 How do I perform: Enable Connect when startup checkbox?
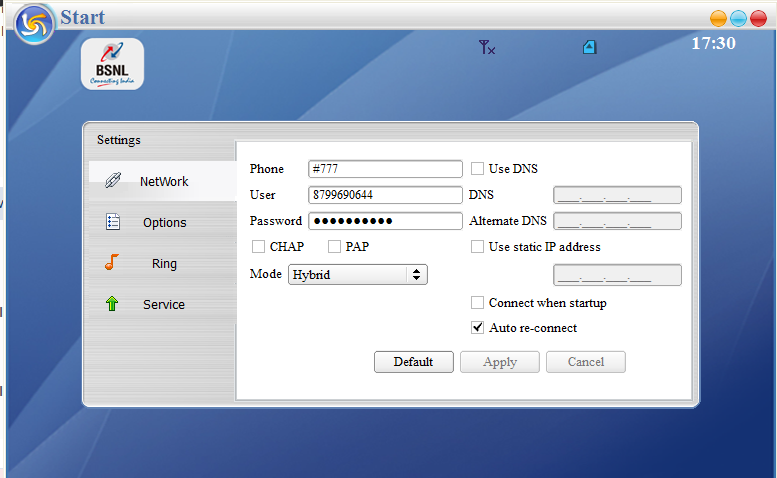click(x=478, y=302)
